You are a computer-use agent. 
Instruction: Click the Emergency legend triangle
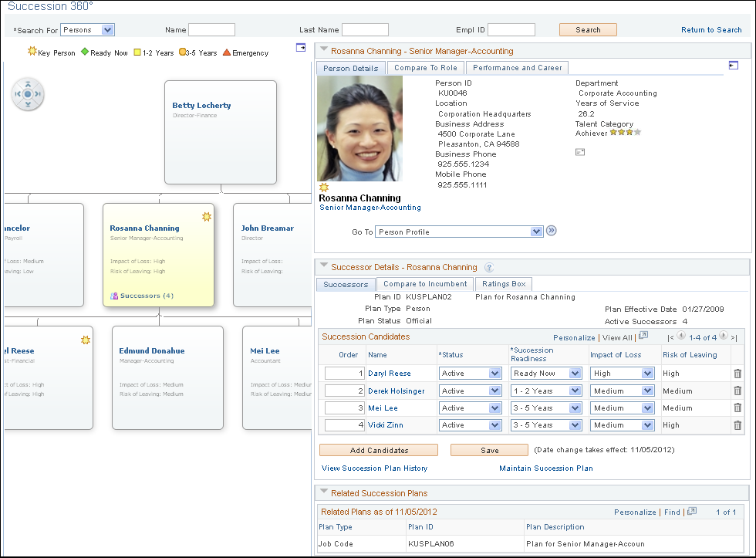click(x=227, y=52)
